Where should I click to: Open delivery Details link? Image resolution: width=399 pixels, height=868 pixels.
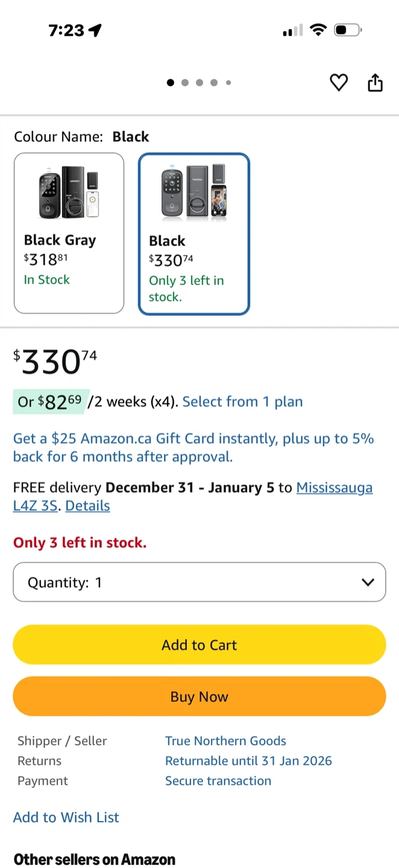87,506
